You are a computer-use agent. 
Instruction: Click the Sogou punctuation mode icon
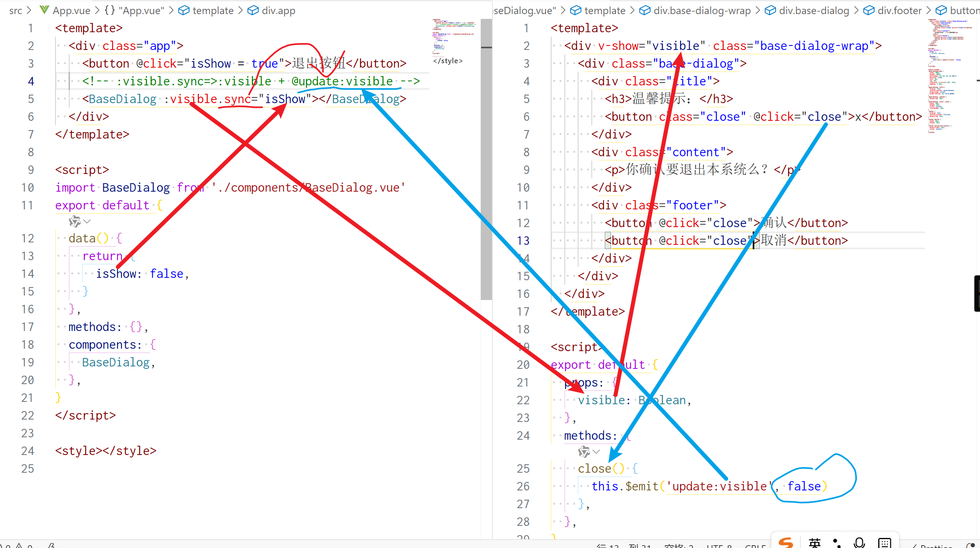(x=837, y=543)
